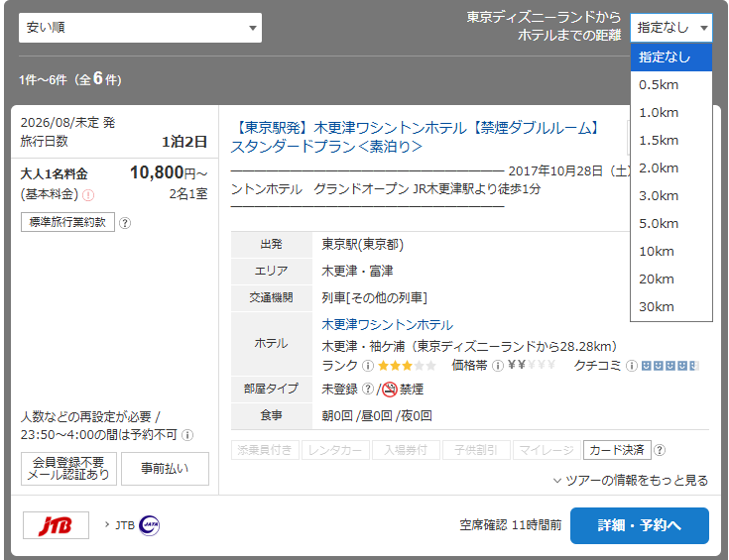
Task: Click the 空席確認 11時間前 text
Action: click(x=511, y=525)
